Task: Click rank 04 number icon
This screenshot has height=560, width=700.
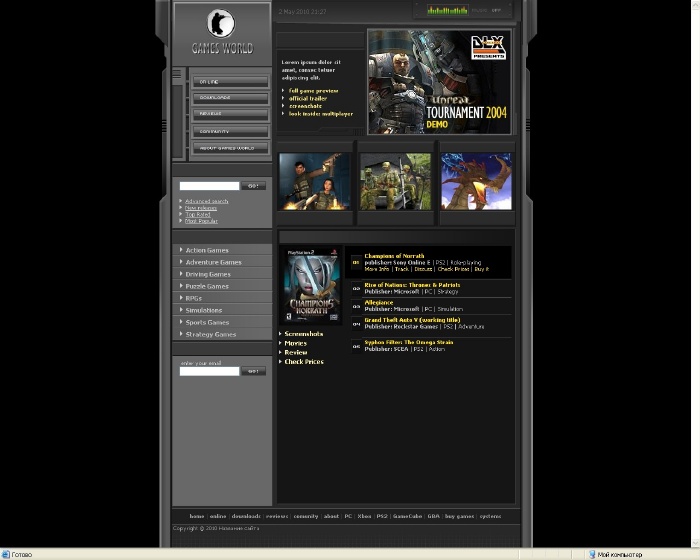Action: pyautogui.click(x=356, y=324)
